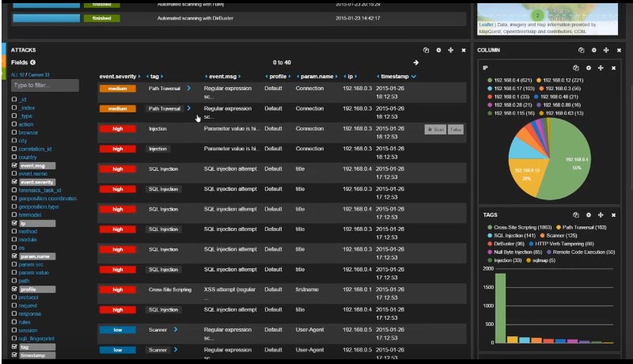Image resolution: width=633 pixels, height=364 pixels.
Task: Collapse the Fields list arrow icon
Action: 33,63
